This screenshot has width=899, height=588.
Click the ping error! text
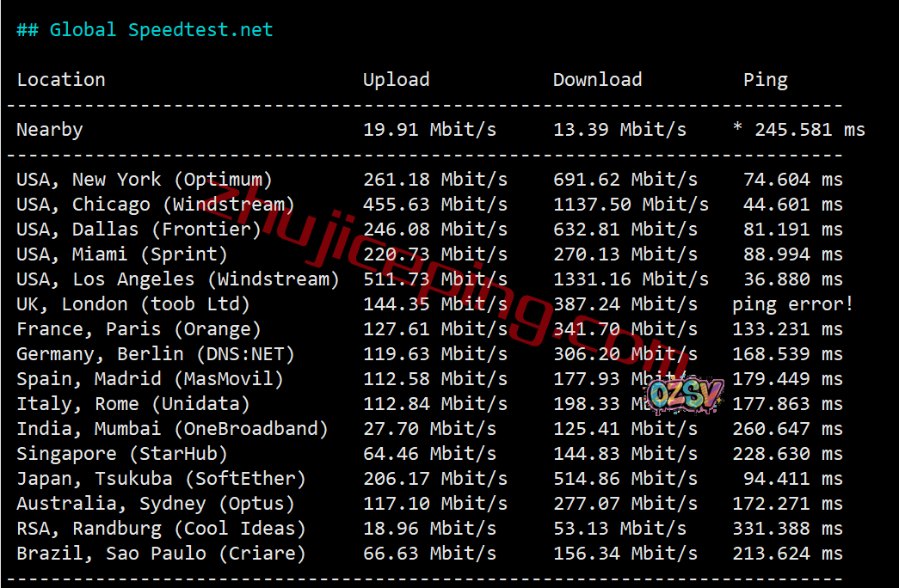point(793,304)
